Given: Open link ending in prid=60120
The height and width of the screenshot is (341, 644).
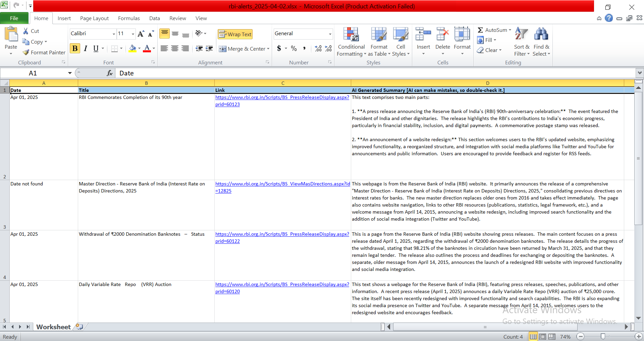Looking at the screenshot, I should pyautogui.click(x=282, y=288).
